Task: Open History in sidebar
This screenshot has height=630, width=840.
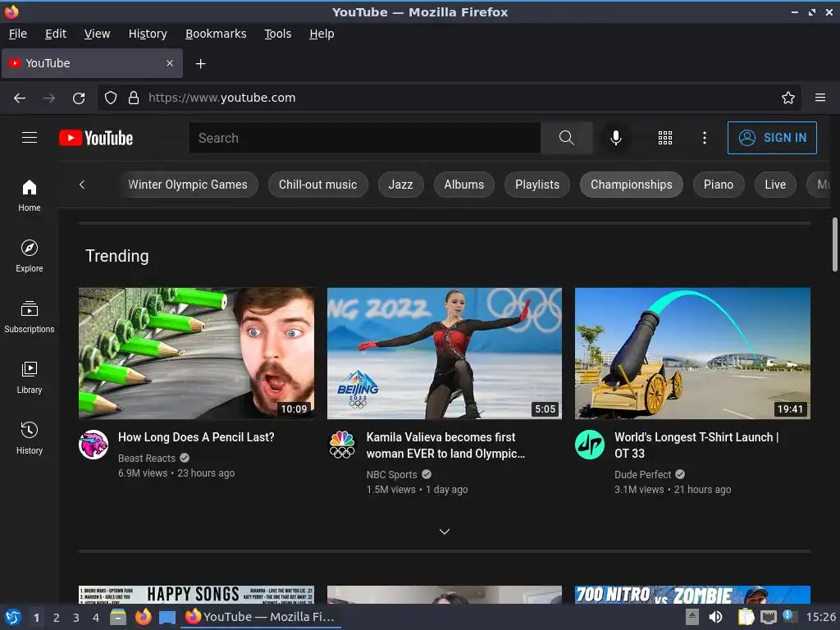Action: (30, 438)
